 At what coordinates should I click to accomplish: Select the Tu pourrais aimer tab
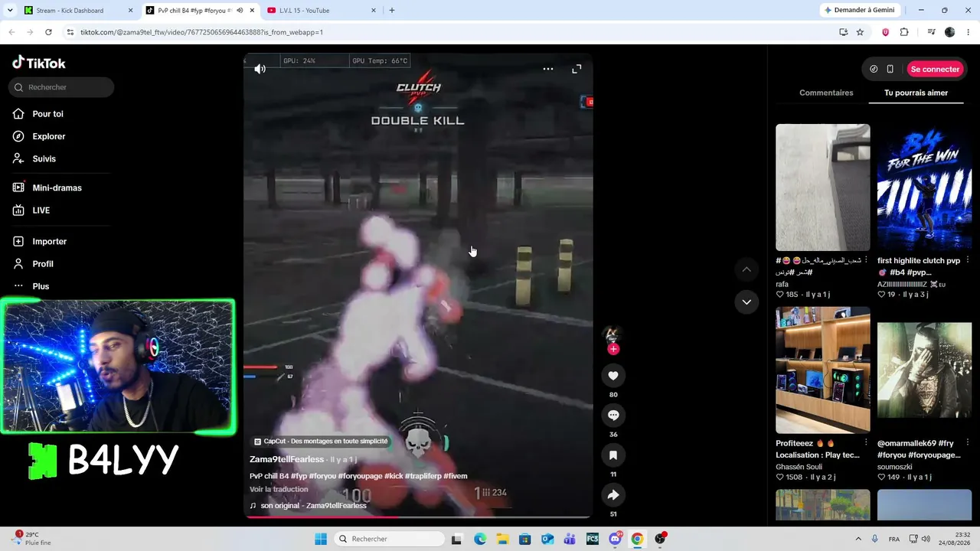click(916, 93)
